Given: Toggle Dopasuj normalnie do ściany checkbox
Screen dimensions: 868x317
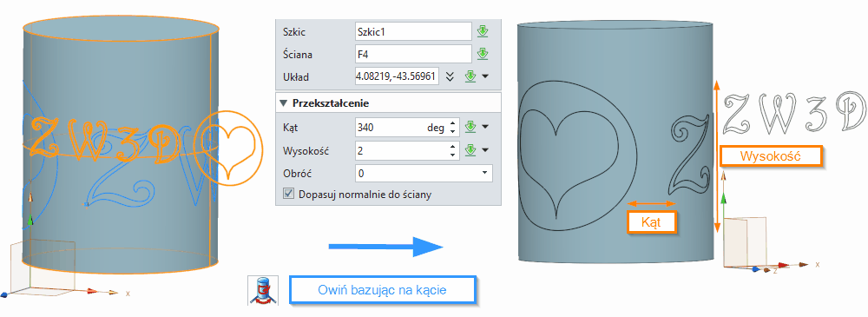Looking at the screenshot, I should tap(288, 194).
